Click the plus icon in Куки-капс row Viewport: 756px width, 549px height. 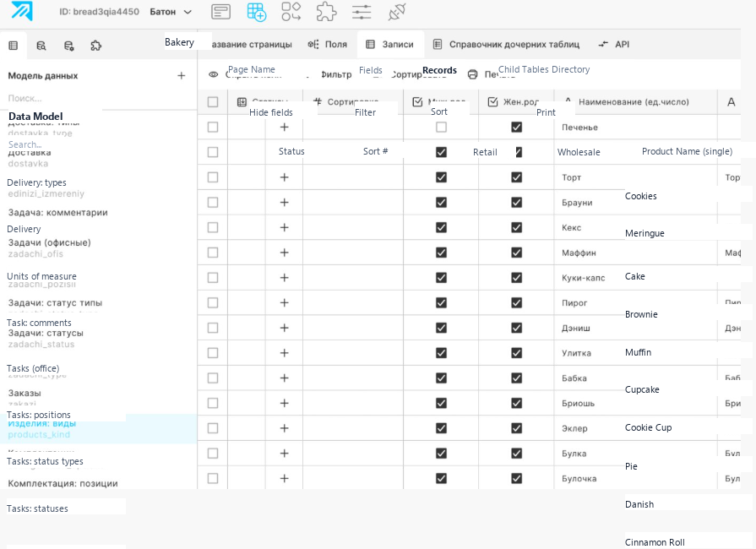pos(285,278)
